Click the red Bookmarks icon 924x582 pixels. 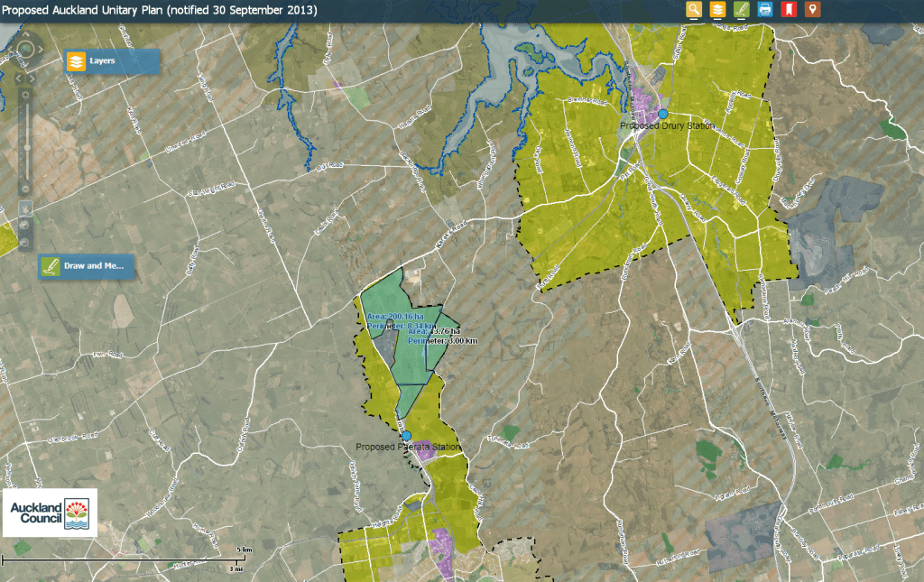790,10
